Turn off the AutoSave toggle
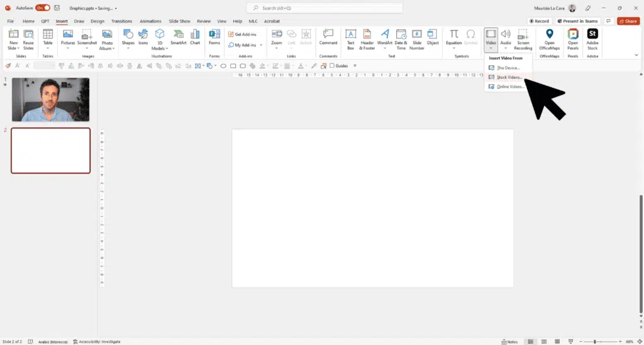 click(43, 8)
